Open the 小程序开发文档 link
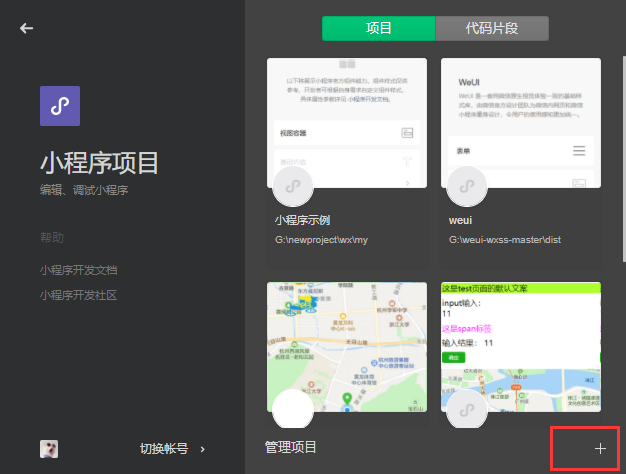This screenshot has height=474, width=626. coord(78,270)
